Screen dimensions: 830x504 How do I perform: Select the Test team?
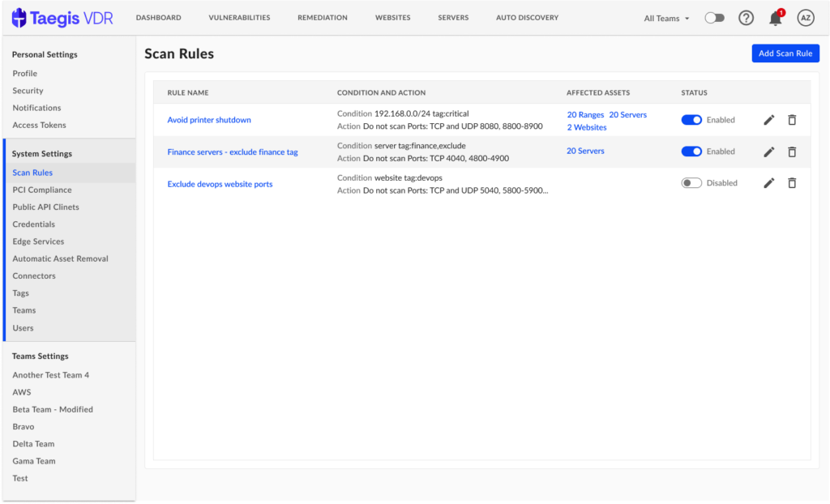click(20, 479)
